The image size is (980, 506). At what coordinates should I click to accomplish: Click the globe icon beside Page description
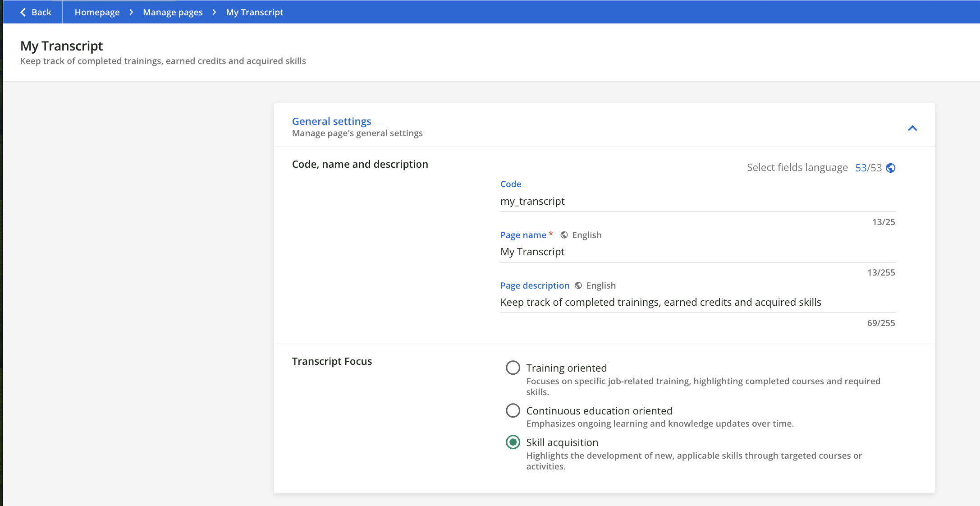coord(578,285)
